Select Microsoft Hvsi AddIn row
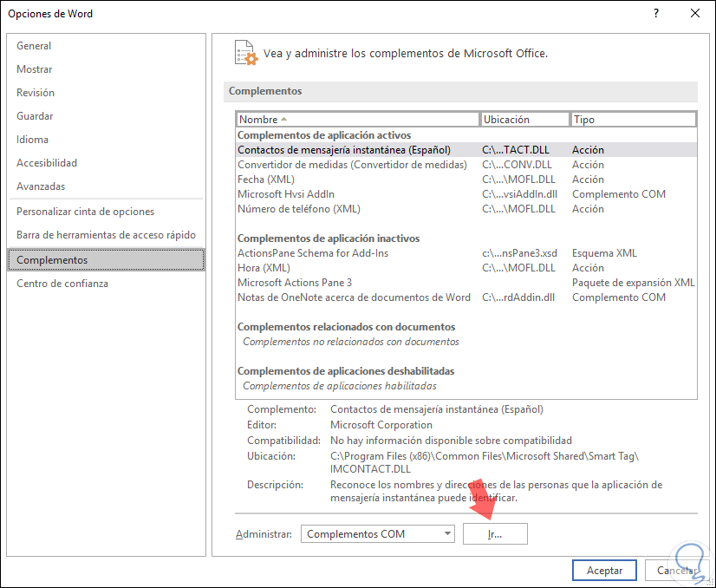Screen dimensions: 716x588 coord(466,193)
